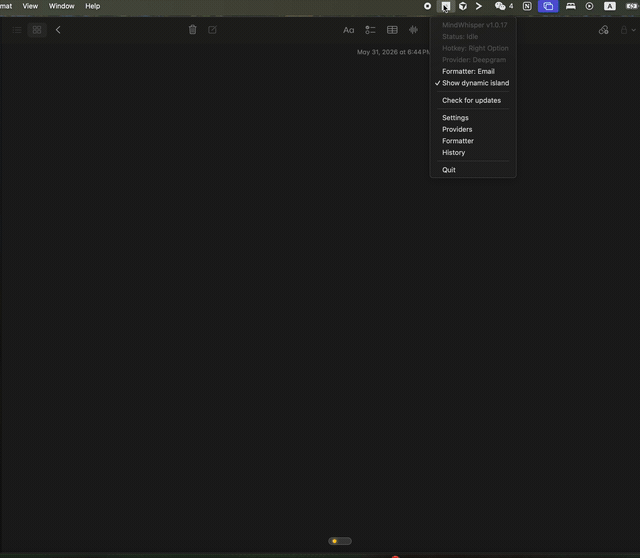Open the cube icon in menu bar
The image size is (640, 558).
point(463,6)
